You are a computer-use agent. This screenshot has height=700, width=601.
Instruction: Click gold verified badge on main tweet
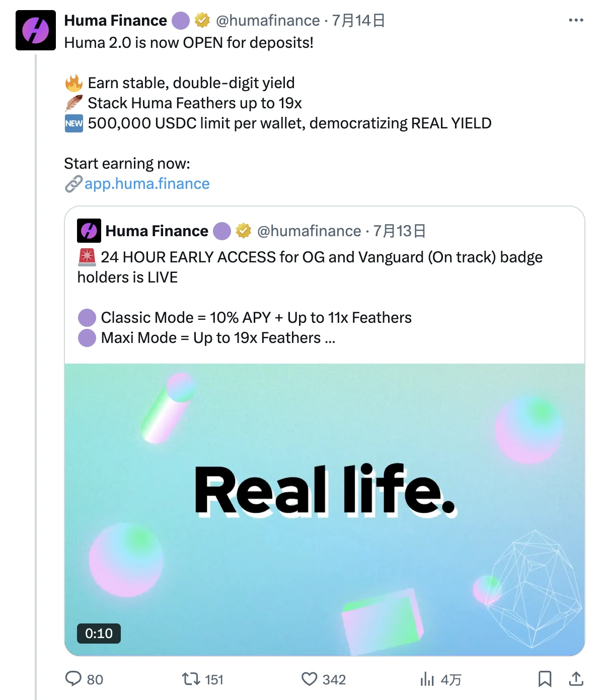click(202, 21)
